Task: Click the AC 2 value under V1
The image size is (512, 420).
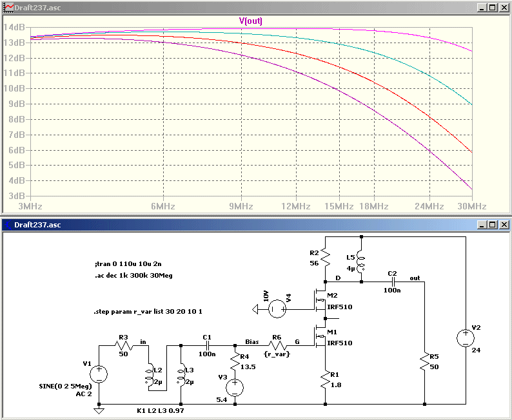Action: click(x=84, y=394)
